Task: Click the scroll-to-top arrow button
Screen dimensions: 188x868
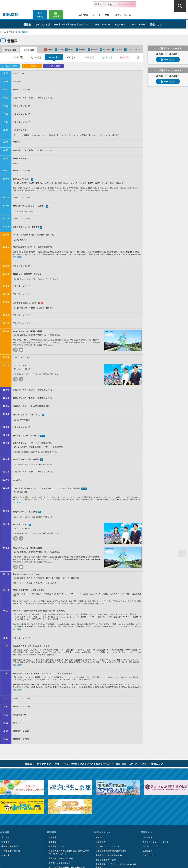Action: 182,553
